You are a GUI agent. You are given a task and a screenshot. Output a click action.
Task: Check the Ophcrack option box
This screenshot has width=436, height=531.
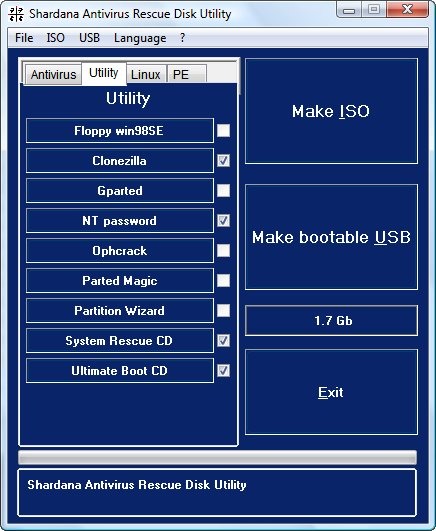[x=223, y=251]
